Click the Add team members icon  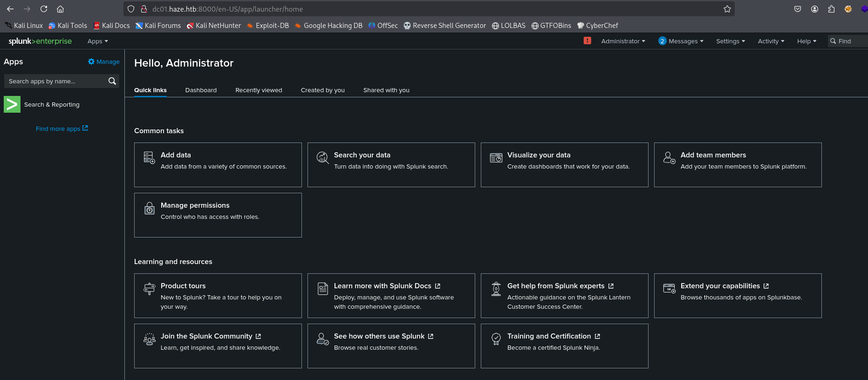point(669,158)
